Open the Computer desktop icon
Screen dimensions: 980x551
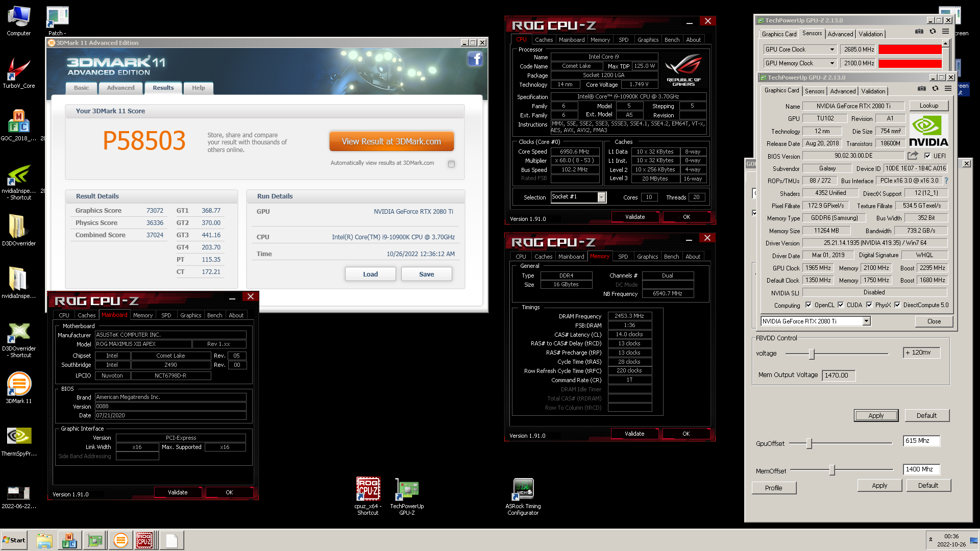tap(18, 20)
